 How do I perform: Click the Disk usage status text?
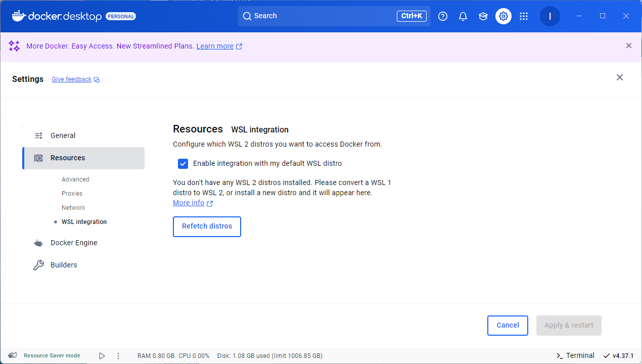(269, 356)
